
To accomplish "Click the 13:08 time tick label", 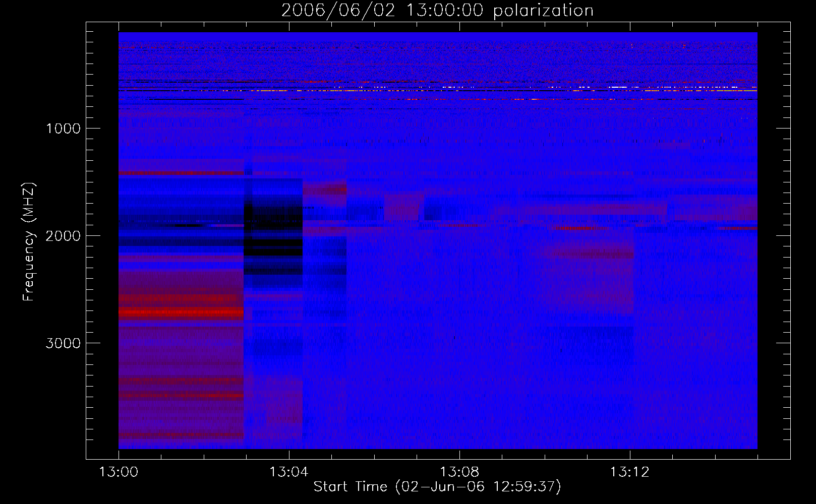I will pyautogui.click(x=459, y=472).
